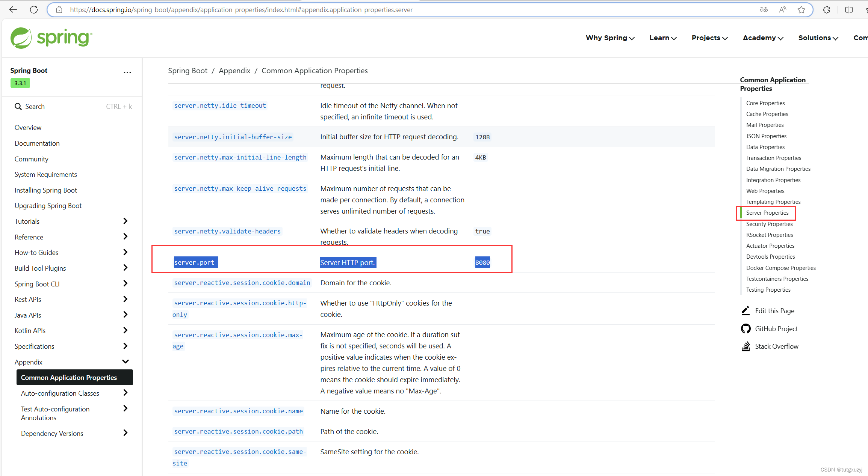
Task: Jump to Server Properties section
Action: click(x=767, y=213)
